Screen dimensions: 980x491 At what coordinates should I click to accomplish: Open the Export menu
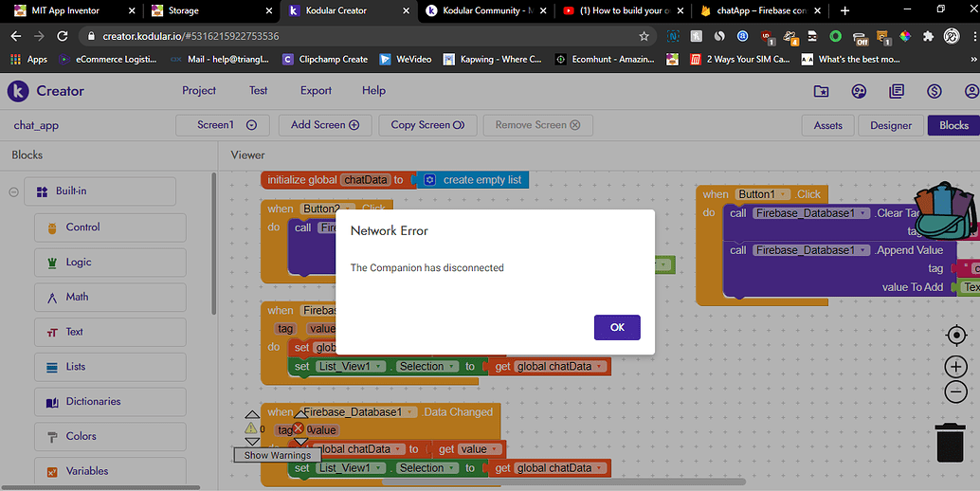(x=316, y=91)
